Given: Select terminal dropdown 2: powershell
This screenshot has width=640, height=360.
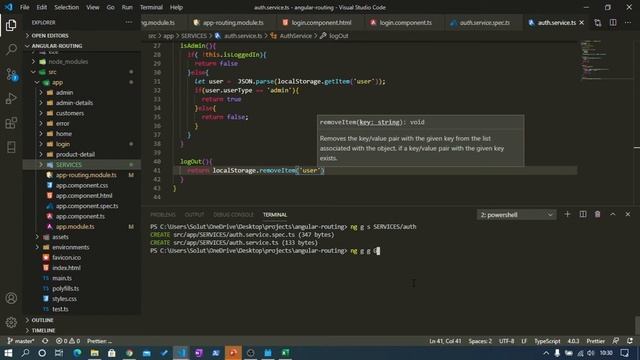Looking at the screenshot, I should (x=516, y=215).
